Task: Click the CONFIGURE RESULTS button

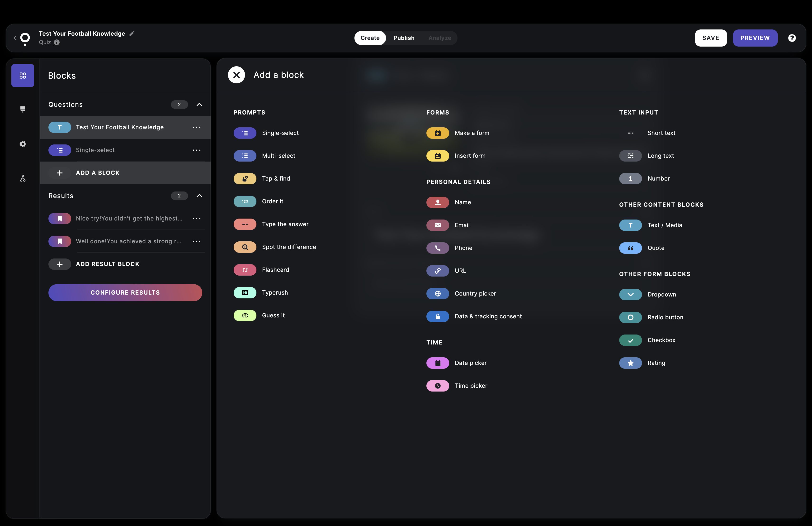Action: (x=125, y=292)
